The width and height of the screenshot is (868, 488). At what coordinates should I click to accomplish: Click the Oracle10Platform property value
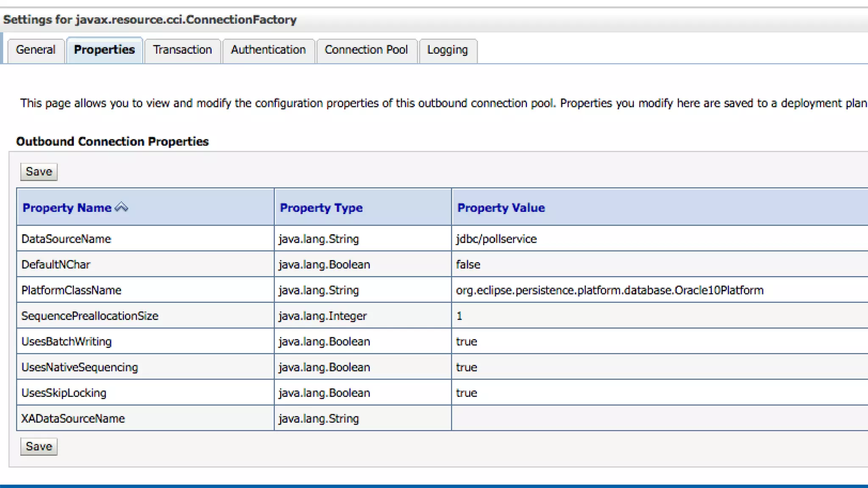(x=609, y=290)
